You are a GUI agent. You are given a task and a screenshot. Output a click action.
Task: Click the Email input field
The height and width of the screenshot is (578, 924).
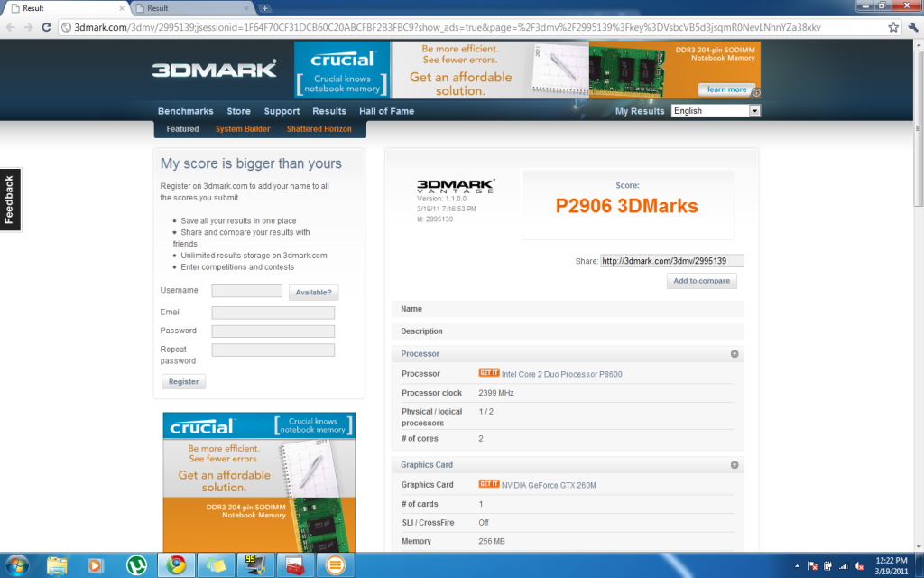coord(273,312)
